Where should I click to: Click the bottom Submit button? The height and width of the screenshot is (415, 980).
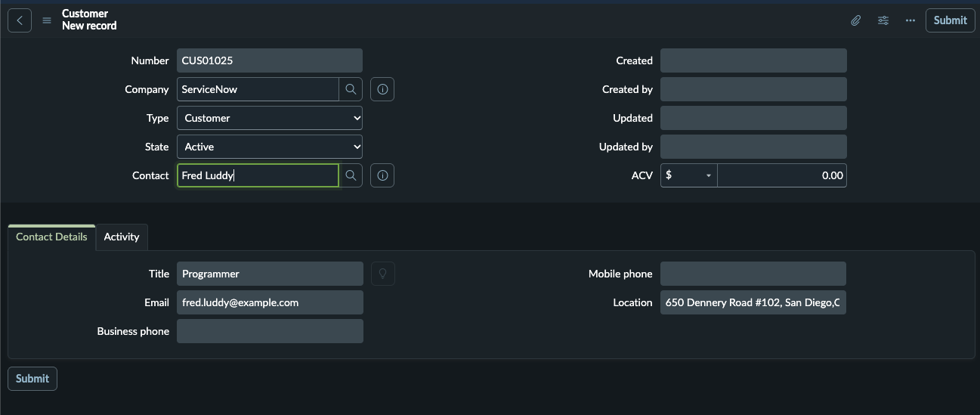(x=32, y=379)
